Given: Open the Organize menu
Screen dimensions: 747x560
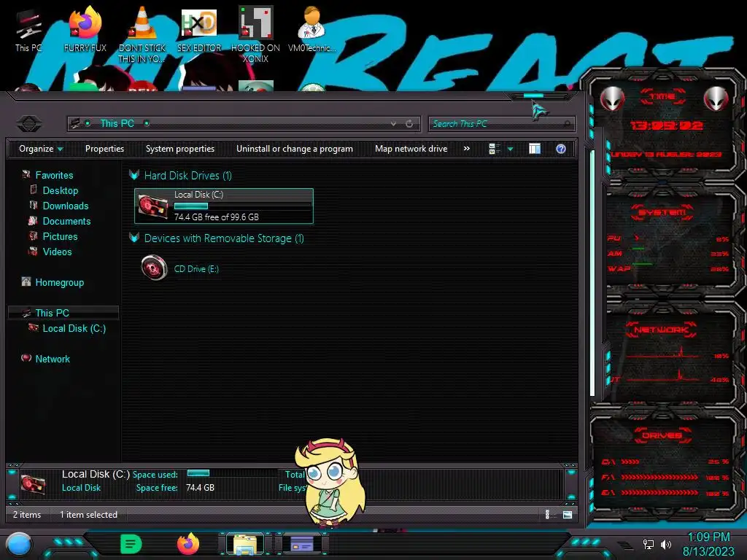Looking at the screenshot, I should point(41,149).
